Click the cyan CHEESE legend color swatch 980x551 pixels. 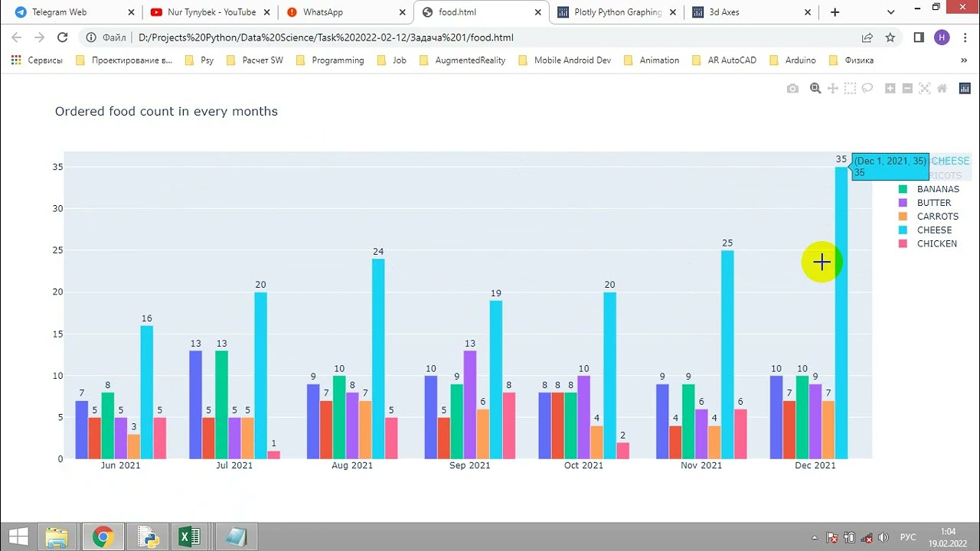(x=903, y=230)
